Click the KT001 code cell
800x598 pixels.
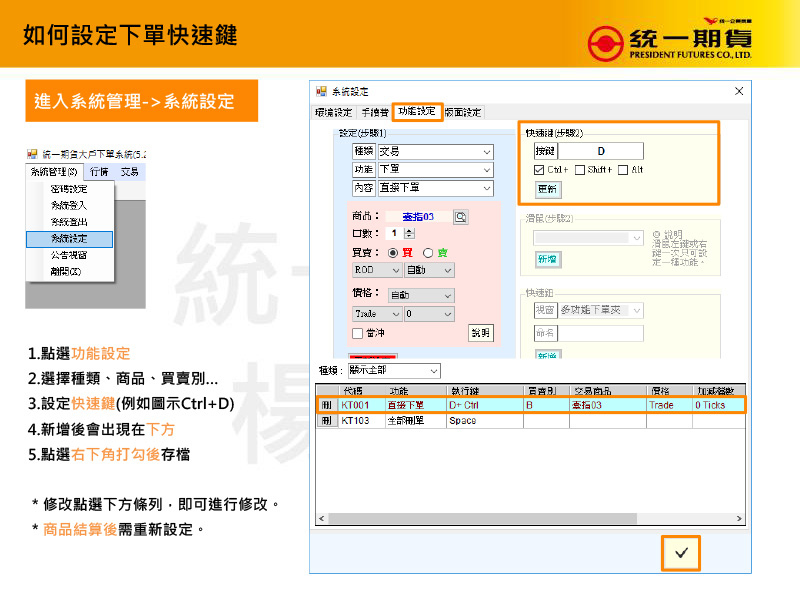pyautogui.click(x=360, y=405)
